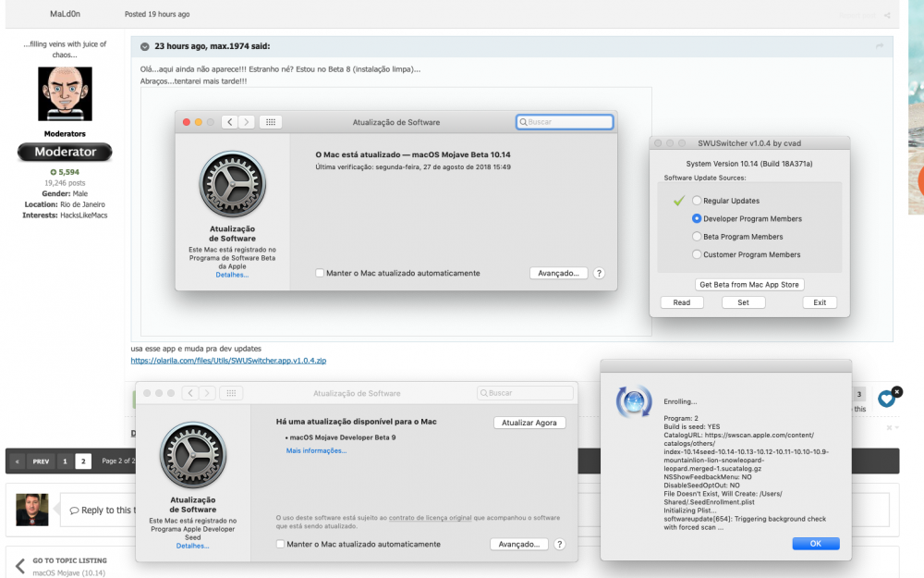The width and height of the screenshot is (924, 578).
Task: Click the gear icon in upper Atualização de Software window
Action: coord(232,184)
